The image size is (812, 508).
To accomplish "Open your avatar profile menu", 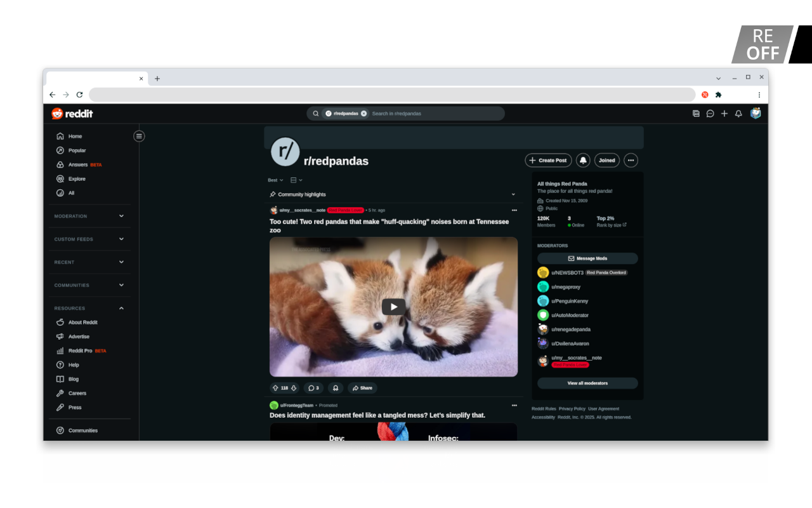I will pyautogui.click(x=755, y=113).
